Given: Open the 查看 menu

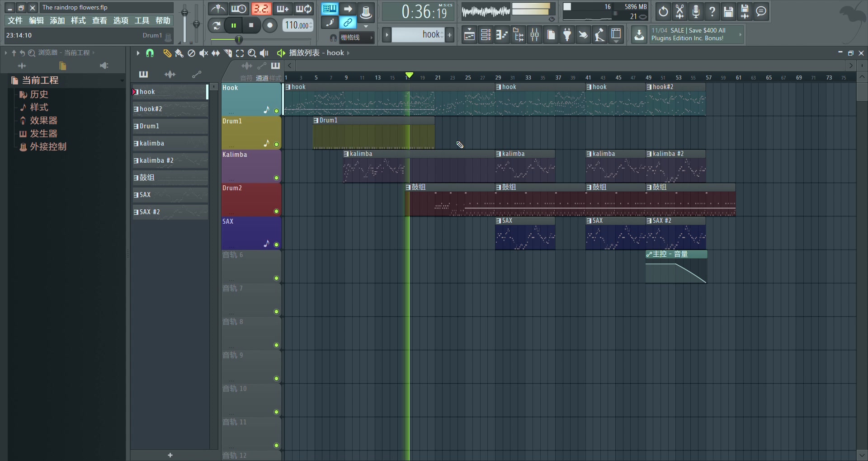Looking at the screenshot, I should [x=99, y=20].
